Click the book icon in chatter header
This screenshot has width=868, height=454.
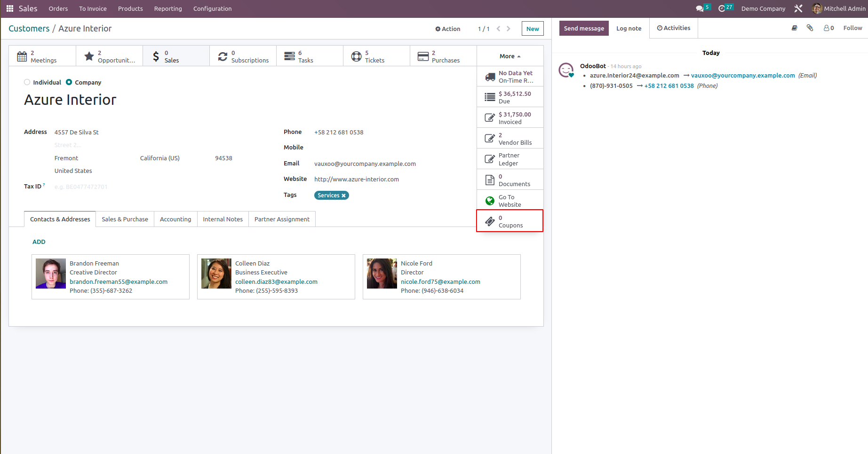(795, 28)
